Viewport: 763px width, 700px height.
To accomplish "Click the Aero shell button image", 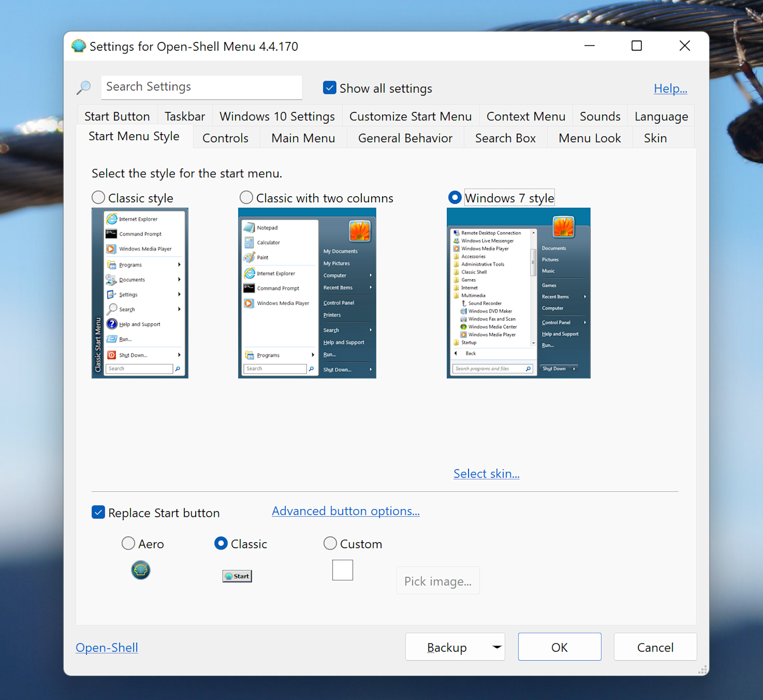I will pyautogui.click(x=141, y=570).
